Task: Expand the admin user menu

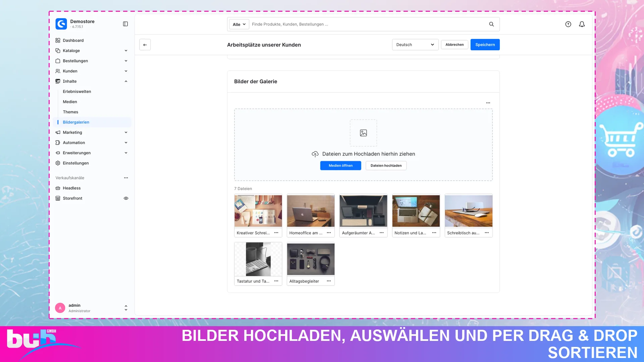Action: pyautogui.click(x=126, y=308)
